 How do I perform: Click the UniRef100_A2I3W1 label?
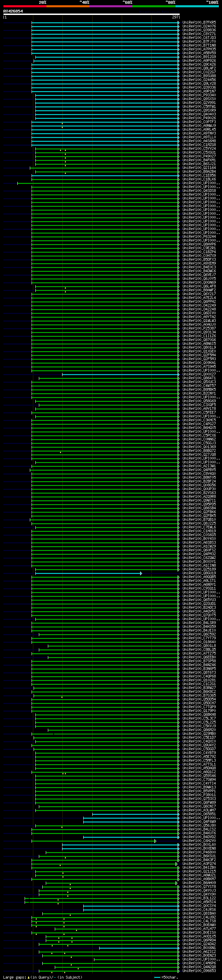point(199,465)
